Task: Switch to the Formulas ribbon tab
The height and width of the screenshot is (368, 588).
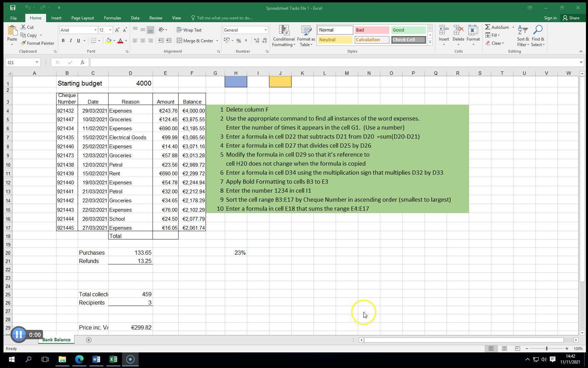Action: tap(112, 18)
